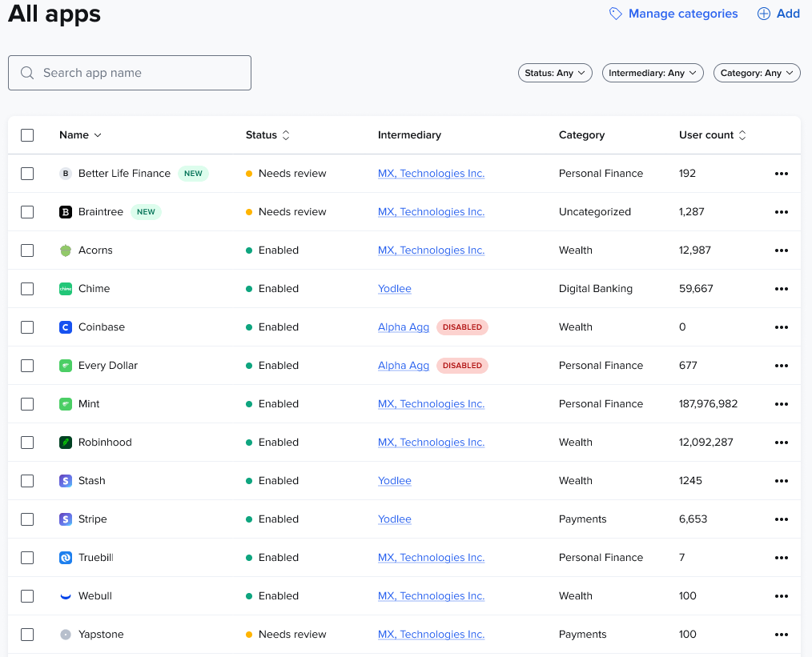Image resolution: width=812 pixels, height=657 pixels.
Task: Open the Alpha Agg link in Coinbase row
Action: [404, 327]
